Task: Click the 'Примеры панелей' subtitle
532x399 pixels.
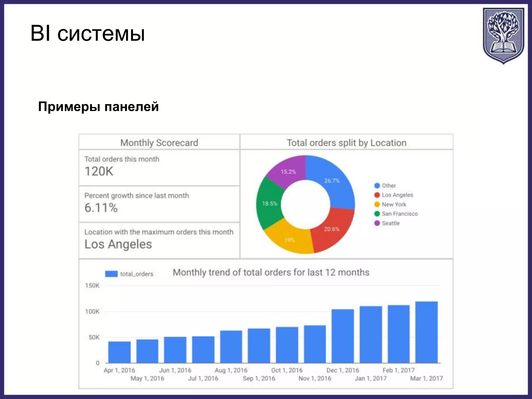Action: point(98,107)
